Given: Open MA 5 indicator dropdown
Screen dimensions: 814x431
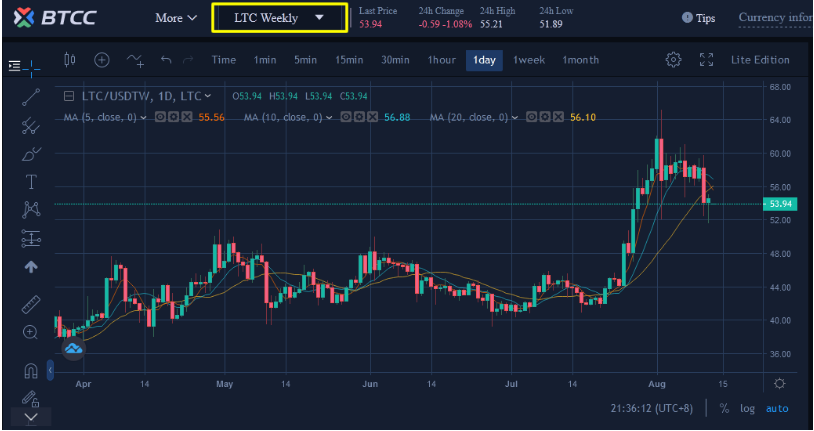Looking at the screenshot, I should tap(143, 118).
